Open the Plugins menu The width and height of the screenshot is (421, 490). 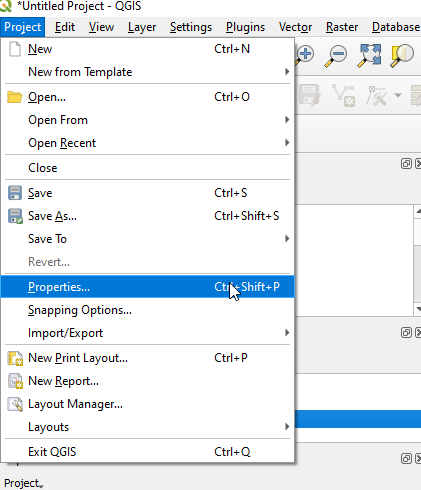[x=245, y=27]
